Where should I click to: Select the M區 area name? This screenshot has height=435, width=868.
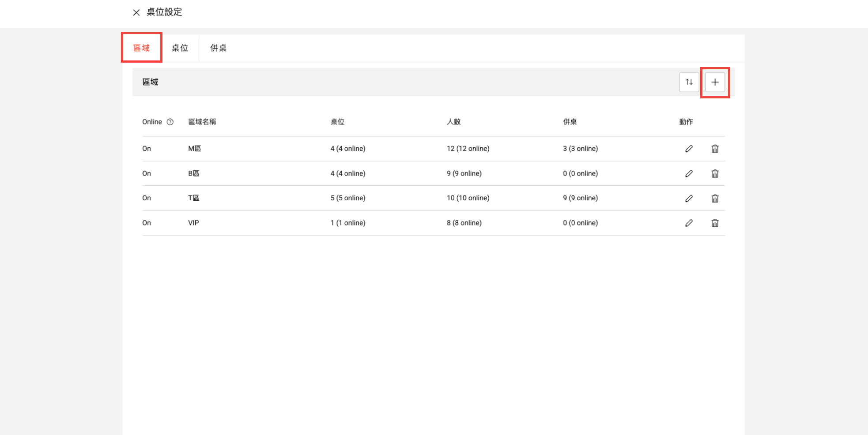pos(194,149)
